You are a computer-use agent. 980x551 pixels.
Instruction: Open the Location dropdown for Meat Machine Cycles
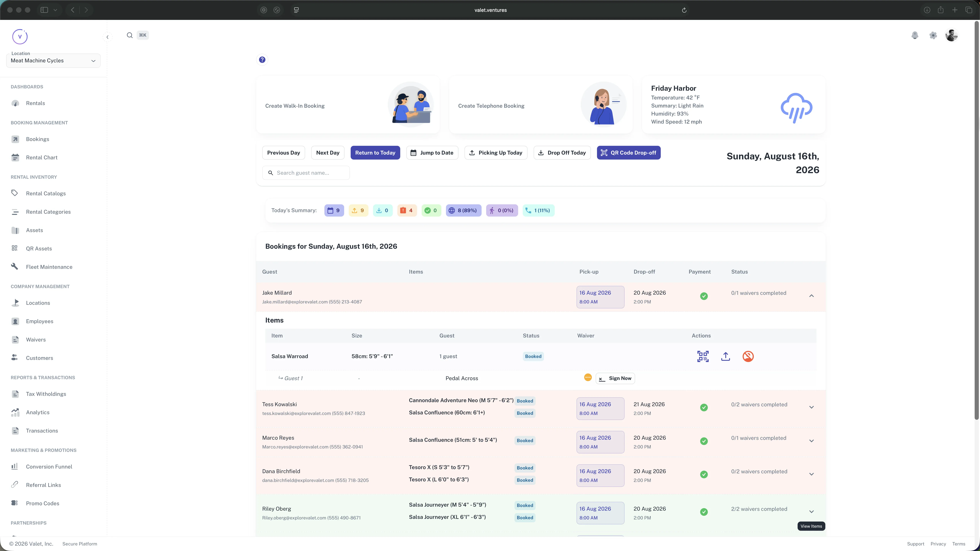coord(53,60)
